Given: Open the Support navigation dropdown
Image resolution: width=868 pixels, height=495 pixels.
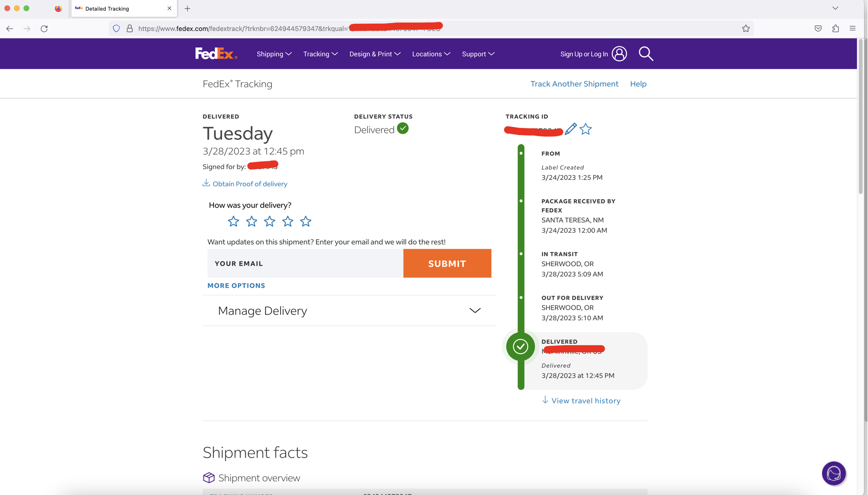Looking at the screenshot, I should pyautogui.click(x=477, y=54).
